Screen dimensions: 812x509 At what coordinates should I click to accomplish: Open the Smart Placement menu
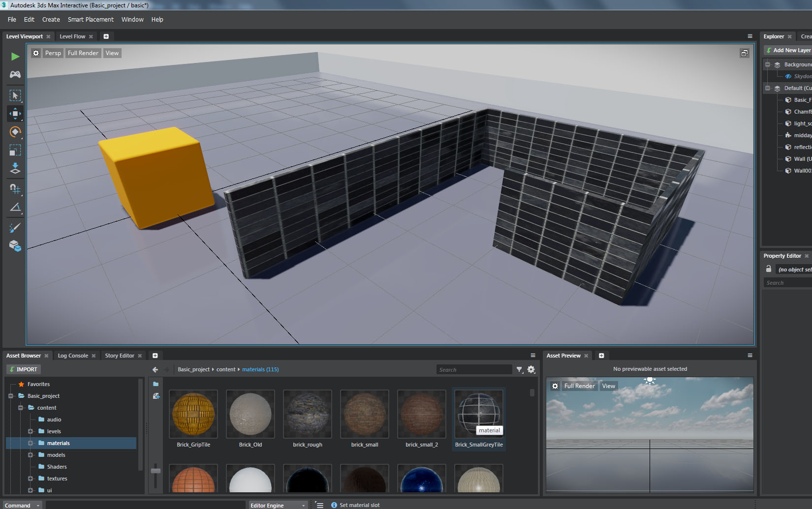91,19
